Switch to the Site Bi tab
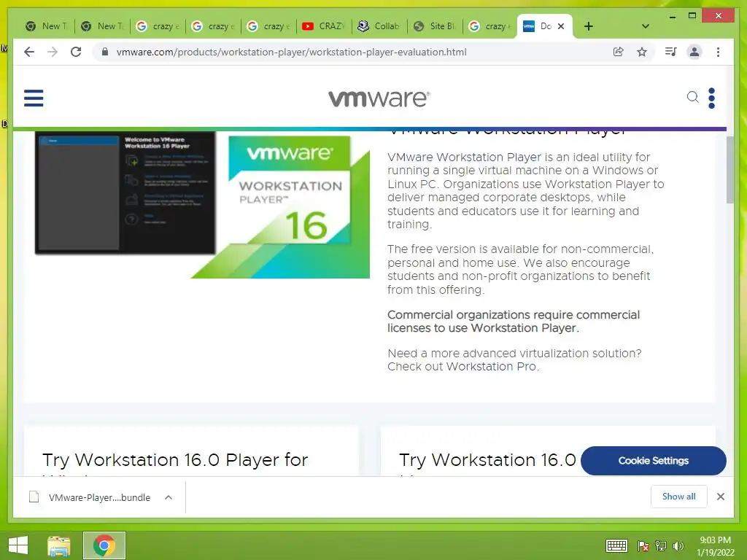This screenshot has height=560, width=747. [x=435, y=26]
